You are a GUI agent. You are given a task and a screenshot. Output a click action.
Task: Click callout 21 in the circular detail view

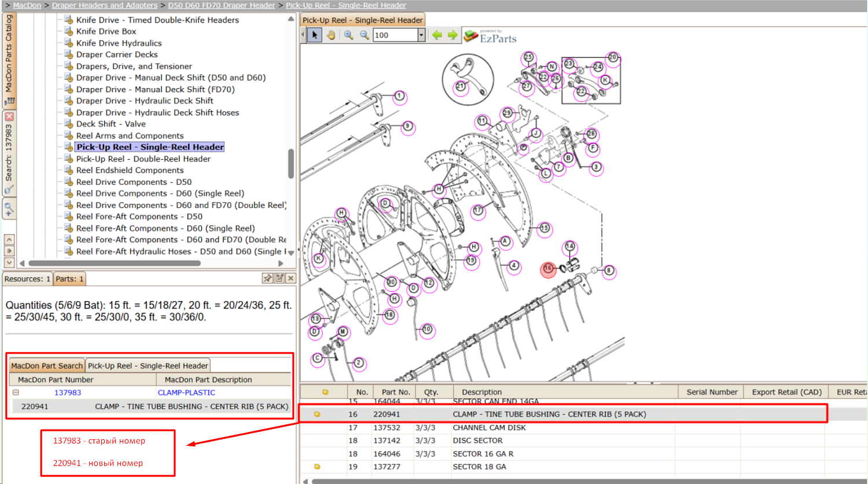(461, 86)
